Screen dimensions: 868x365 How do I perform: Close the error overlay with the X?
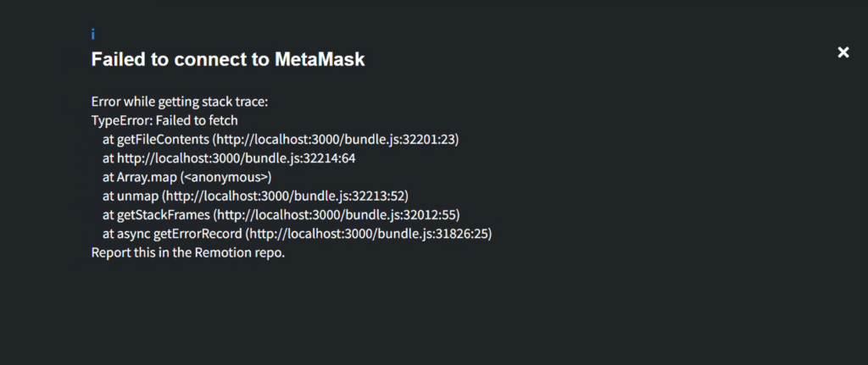pos(843,53)
